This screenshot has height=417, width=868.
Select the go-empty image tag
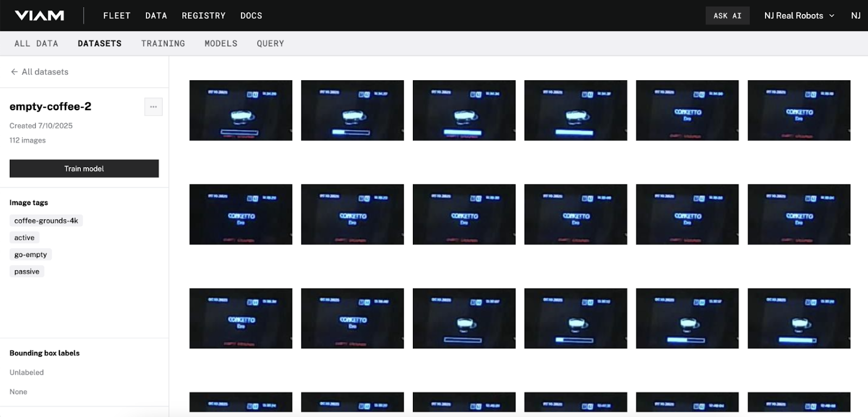click(30, 254)
